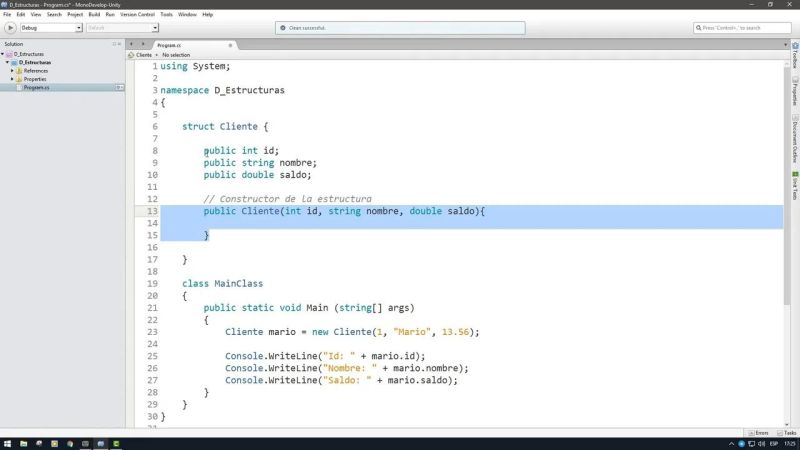The image size is (800, 450).
Task: Open the yellow app icon in the taskbar
Action: click(55, 444)
